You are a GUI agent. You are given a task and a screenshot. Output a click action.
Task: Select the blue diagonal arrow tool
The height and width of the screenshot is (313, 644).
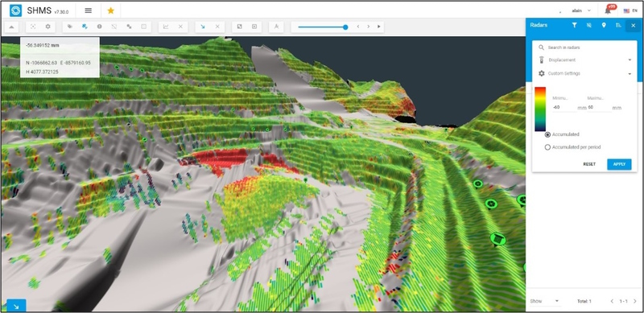(x=203, y=27)
